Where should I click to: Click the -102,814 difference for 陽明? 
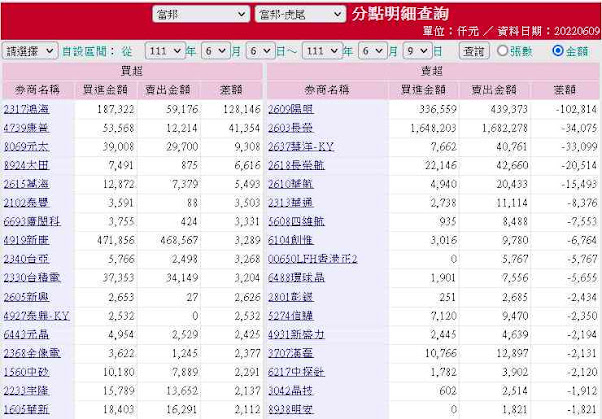tap(576, 109)
